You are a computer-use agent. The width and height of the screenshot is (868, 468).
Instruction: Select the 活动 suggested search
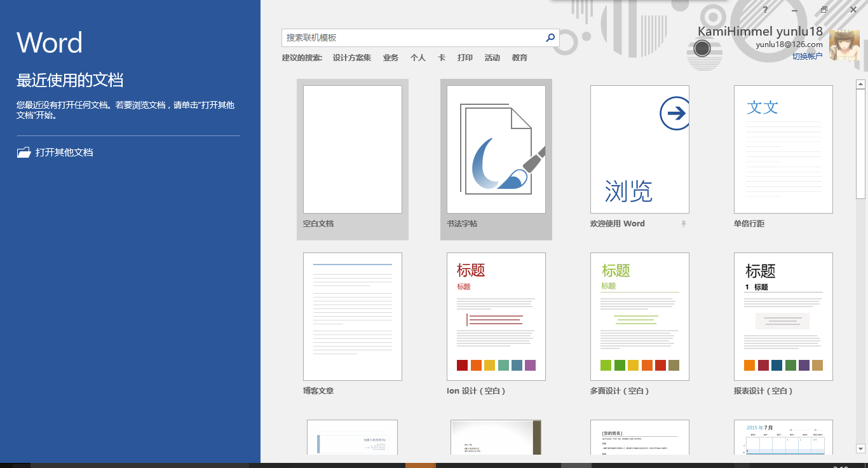pyautogui.click(x=492, y=58)
